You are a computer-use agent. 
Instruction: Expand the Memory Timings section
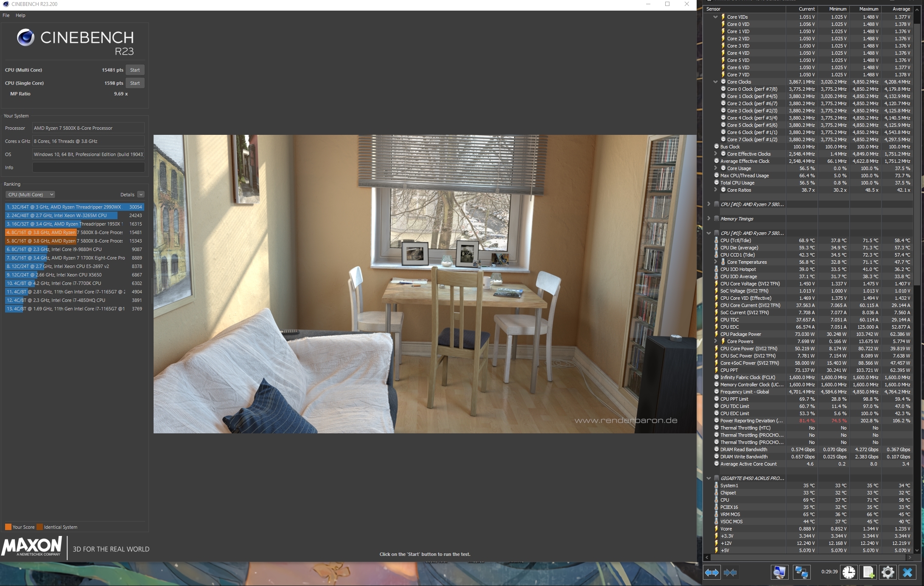coord(708,219)
